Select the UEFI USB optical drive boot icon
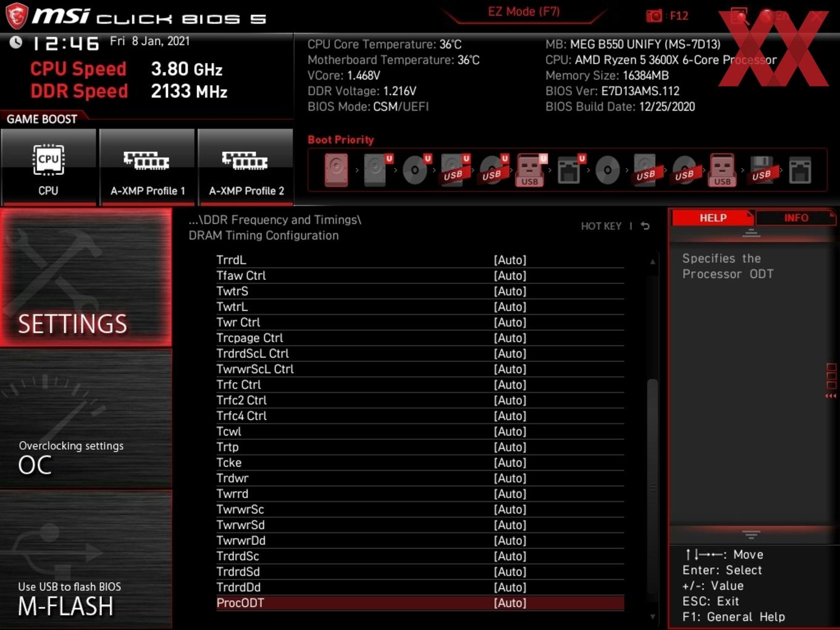 click(x=493, y=170)
